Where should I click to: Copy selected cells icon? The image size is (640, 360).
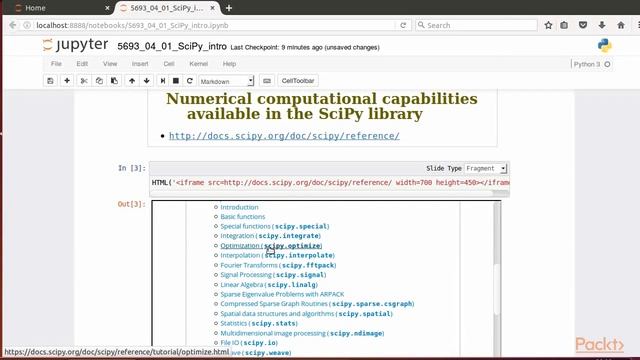pos(99,81)
